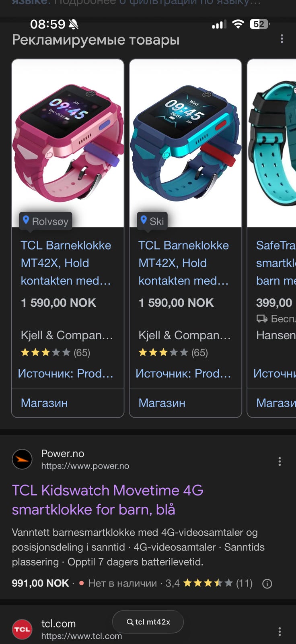Screen dimensions: 296x644
Task: Open three-dot menu for tcl.com result
Action: coord(280,632)
